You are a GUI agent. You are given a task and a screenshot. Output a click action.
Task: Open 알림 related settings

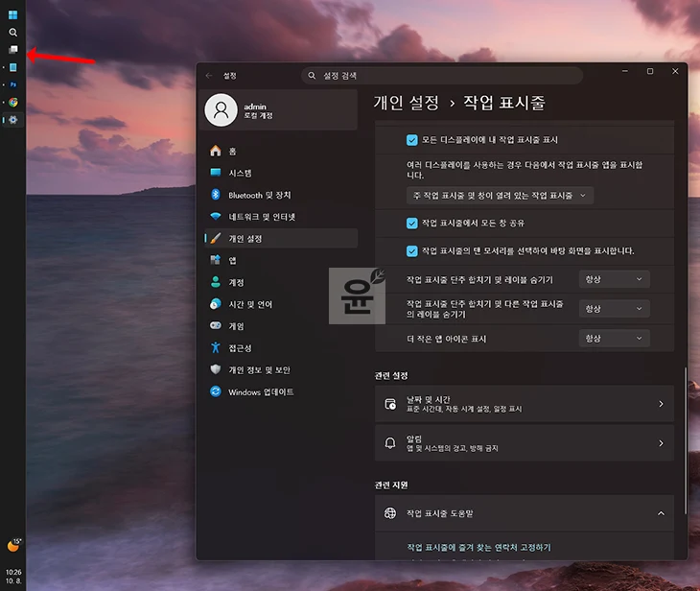525,443
